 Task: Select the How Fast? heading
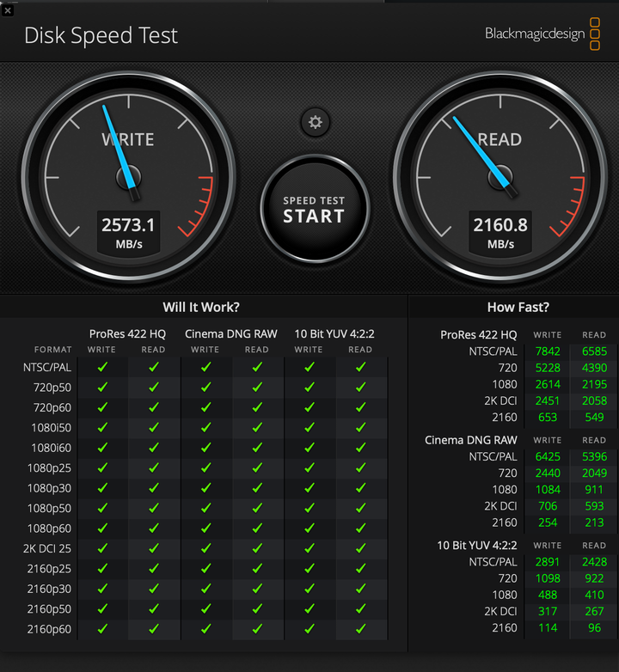[x=518, y=307]
